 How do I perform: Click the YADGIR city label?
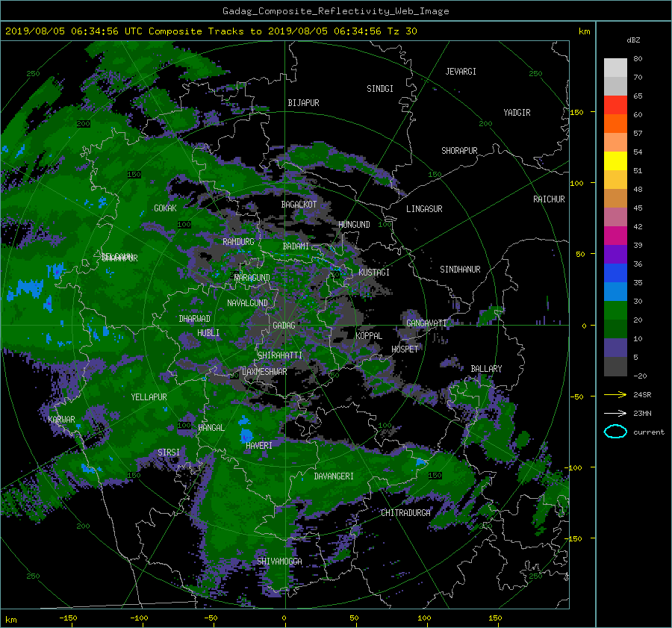517,113
